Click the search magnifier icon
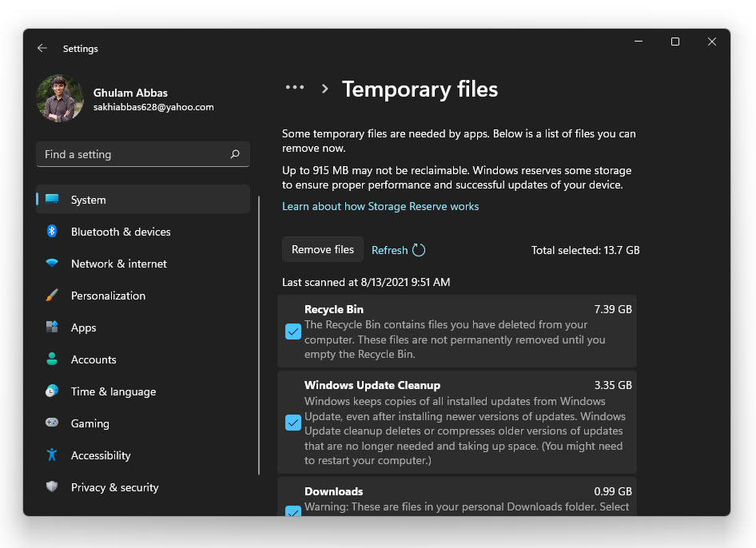The width and height of the screenshot is (756, 548). (235, 154)
